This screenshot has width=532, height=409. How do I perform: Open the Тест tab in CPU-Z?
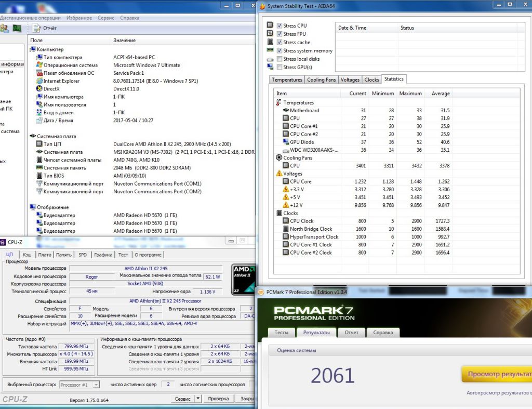pos(123,255)
